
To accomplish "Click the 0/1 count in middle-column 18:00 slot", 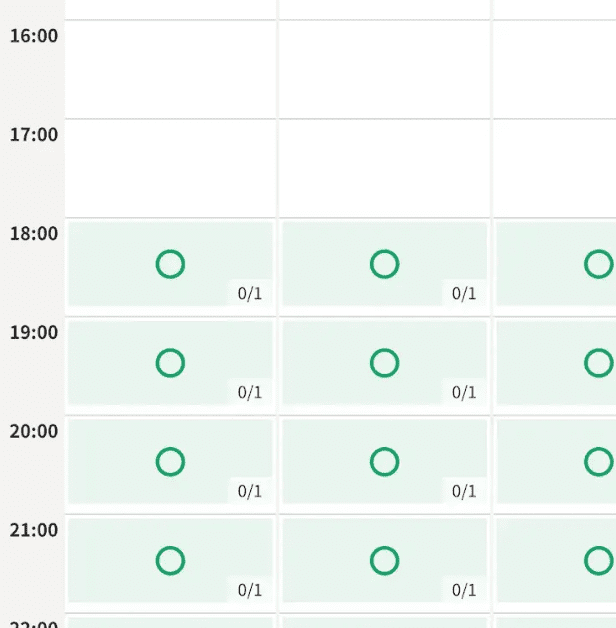I will tap(464, 294).
